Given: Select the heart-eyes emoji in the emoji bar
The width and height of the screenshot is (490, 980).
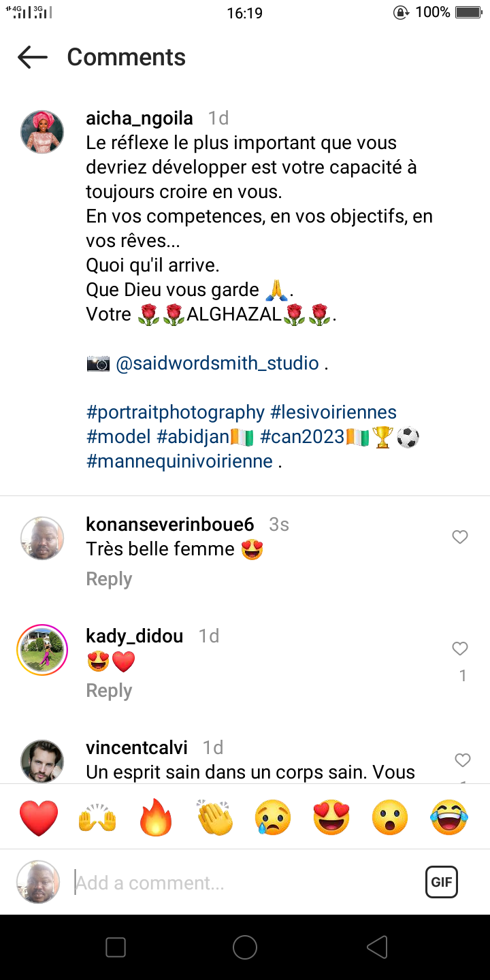Looking at the screenshot, I should click(331, 817).
